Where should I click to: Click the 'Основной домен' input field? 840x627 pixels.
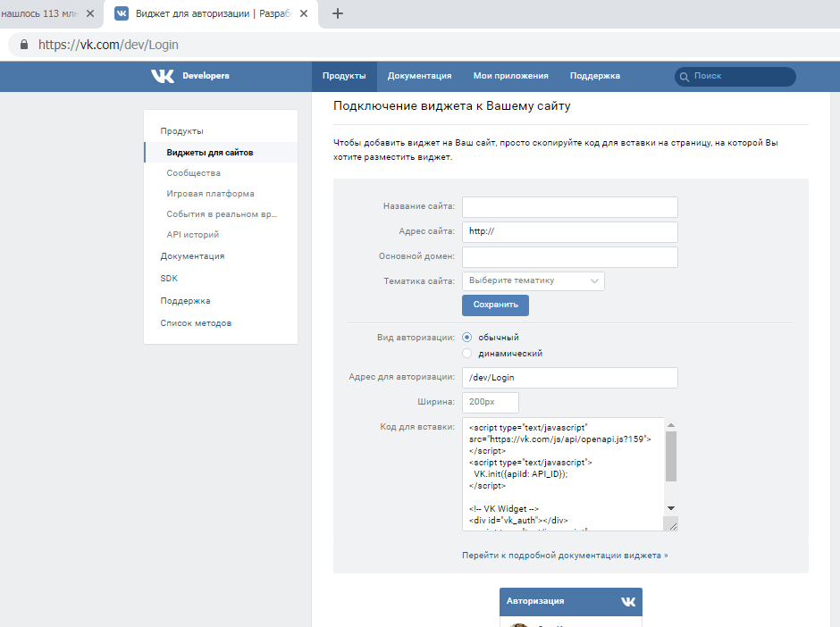click(x=569, y=257)
